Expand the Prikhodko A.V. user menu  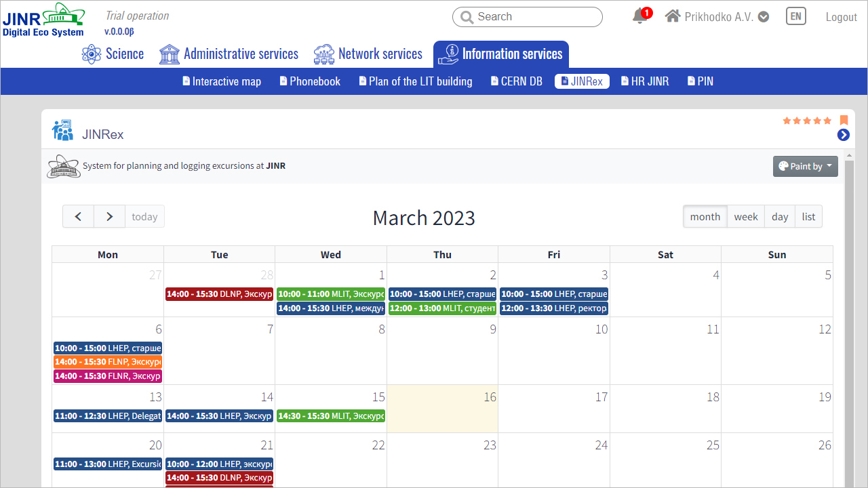[x=764, y=17]
